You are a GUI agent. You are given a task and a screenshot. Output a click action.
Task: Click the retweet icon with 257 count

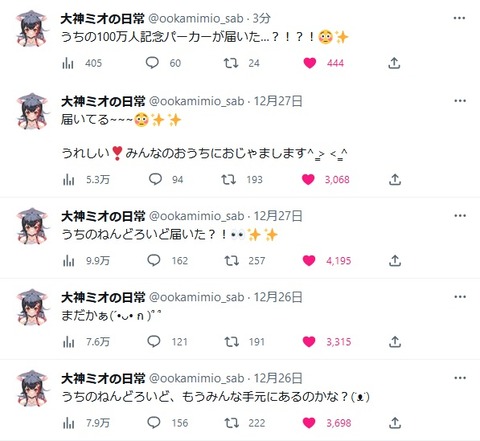pyautogui.click(x=231, y=260)
